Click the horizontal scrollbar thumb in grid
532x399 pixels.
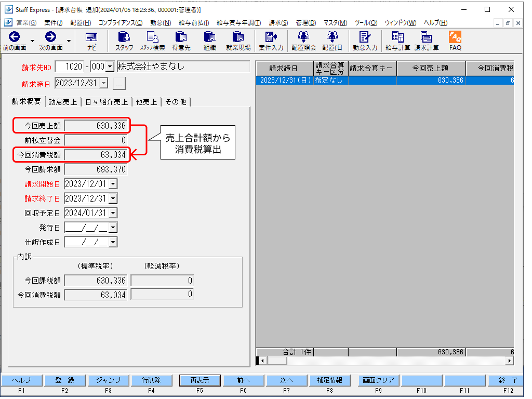click(x=277, y=361)
